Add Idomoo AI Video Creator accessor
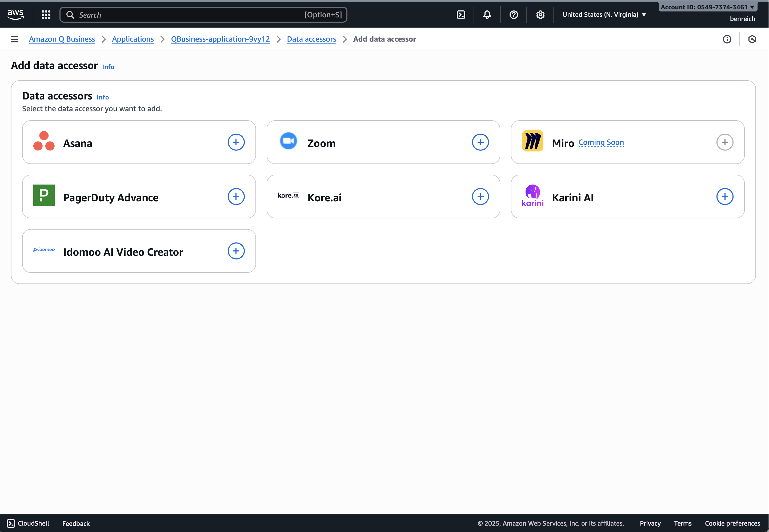This screenshot has height=532, width=769. pos(236,251)
